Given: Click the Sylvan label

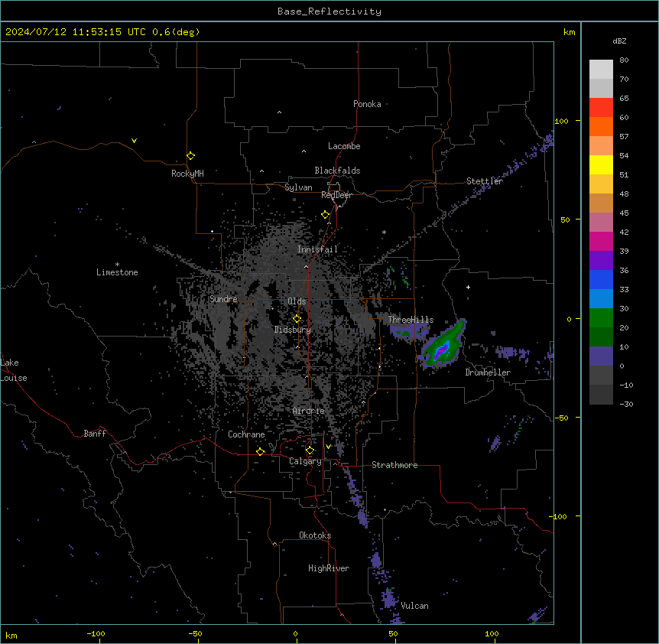Looking at the screenshot, I should [298, 187].
